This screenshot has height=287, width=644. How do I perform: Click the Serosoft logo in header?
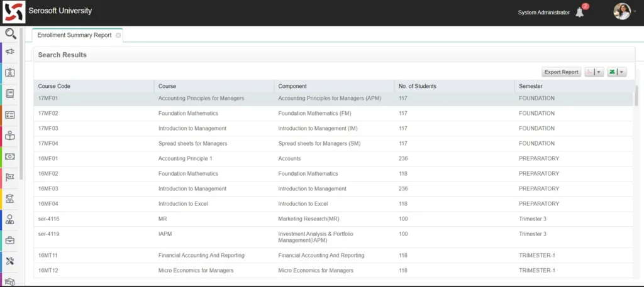click(14, 12)
